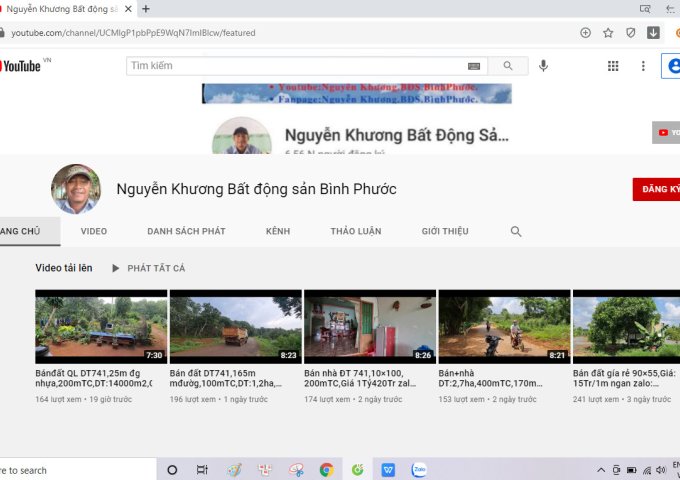Open video title Bán đất DT741,165m

coord(226,378)
